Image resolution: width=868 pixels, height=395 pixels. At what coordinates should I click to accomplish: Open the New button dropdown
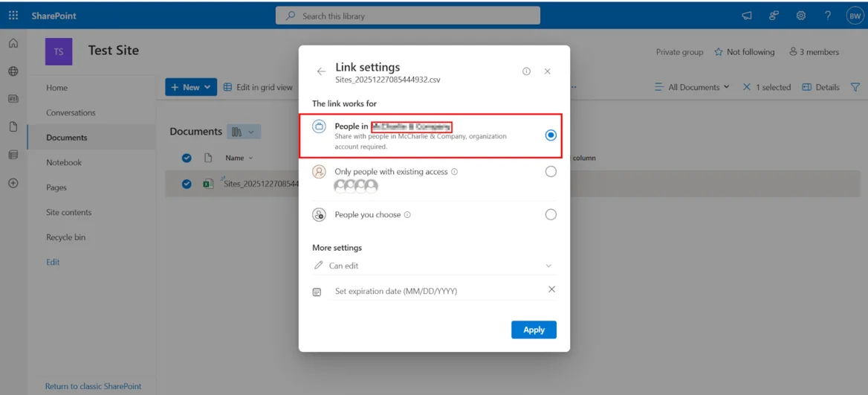coord(191,87)
